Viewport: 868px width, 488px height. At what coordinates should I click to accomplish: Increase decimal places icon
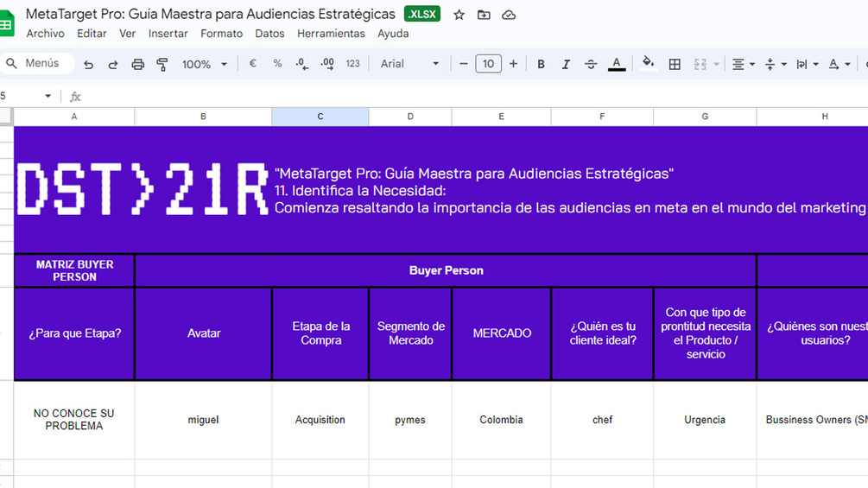tap(327, 64)
